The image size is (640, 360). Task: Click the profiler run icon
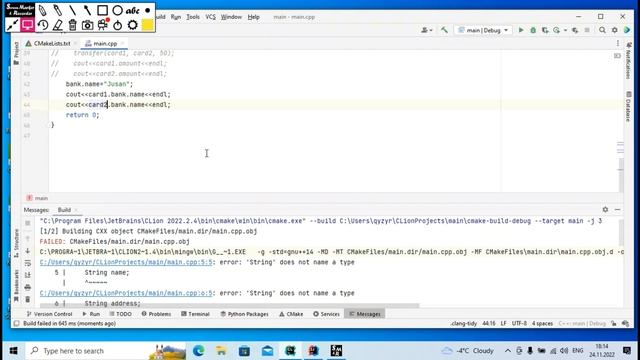[556, 30]
